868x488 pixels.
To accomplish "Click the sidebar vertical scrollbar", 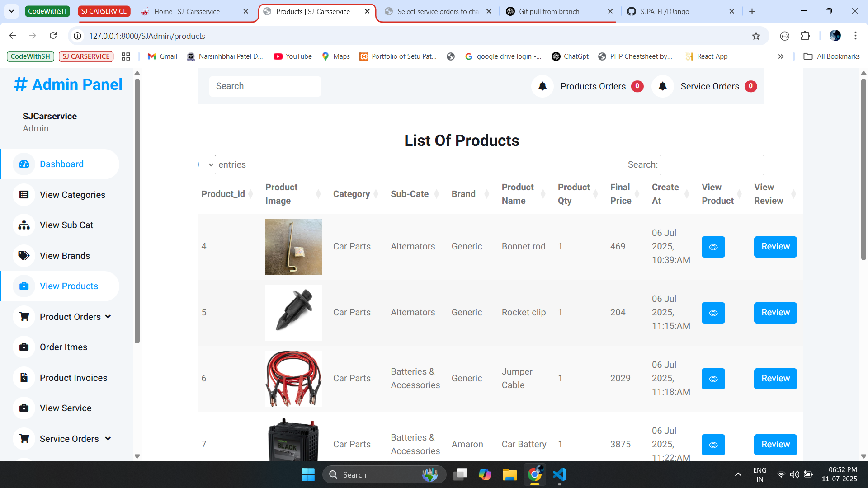I will coord(137,211).
